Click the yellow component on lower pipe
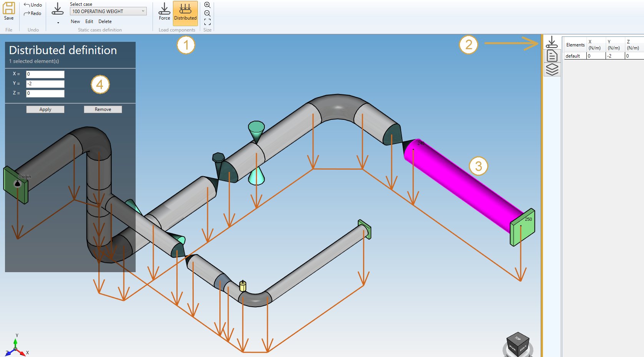Image resolution: width=644 pixels, height=357 pixels. point(242,286)
